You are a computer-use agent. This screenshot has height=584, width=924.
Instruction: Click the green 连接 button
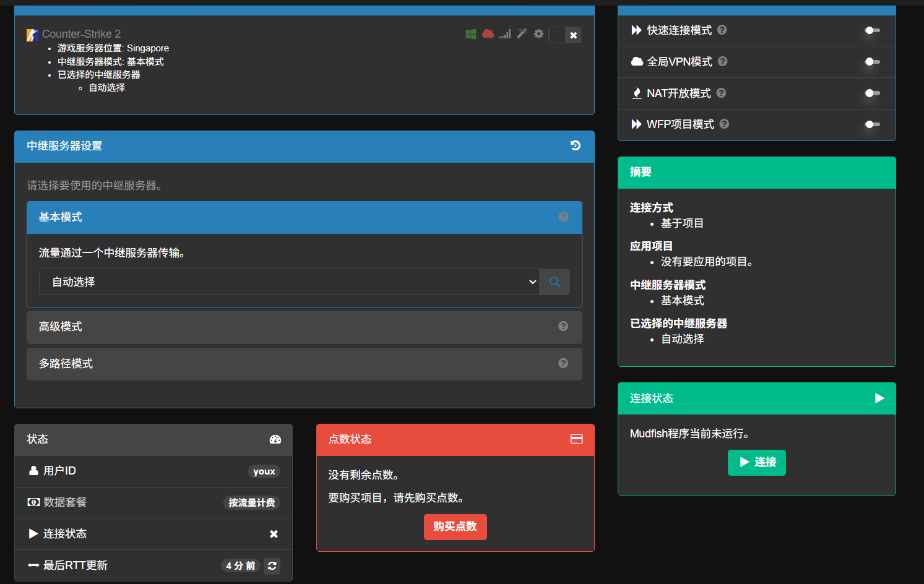point(756,463)
